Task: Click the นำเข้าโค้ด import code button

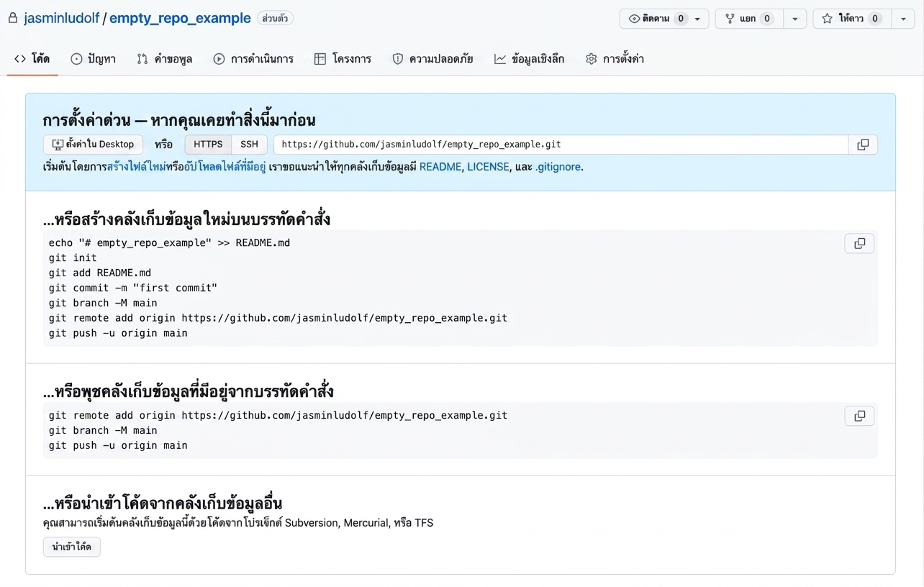Action: [x=72, y=547]
